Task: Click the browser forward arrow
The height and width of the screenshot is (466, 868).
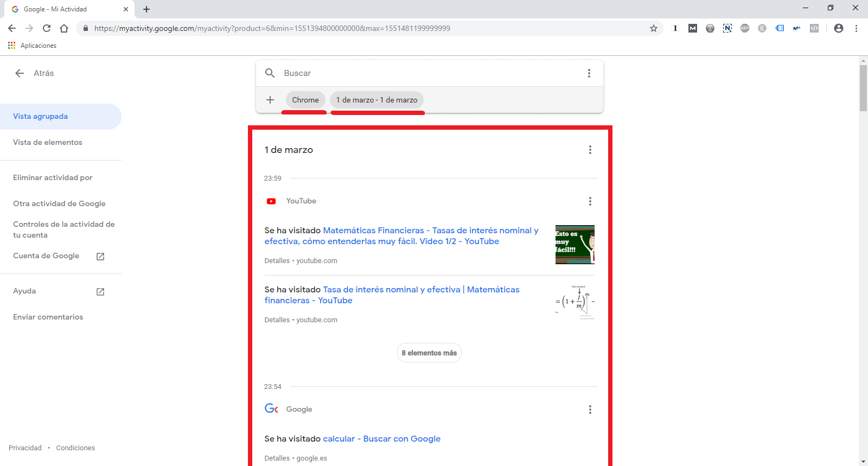Action: 29,28
